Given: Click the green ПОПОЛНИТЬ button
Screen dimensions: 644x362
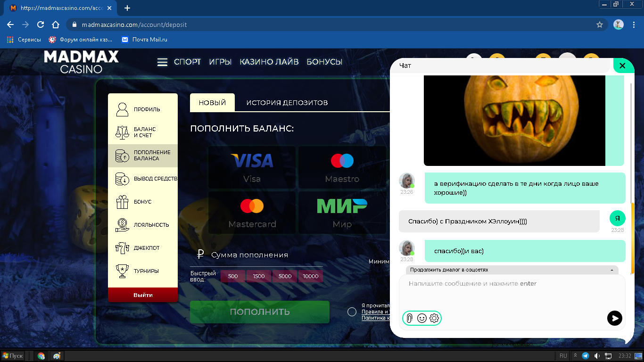Looking at the screenshot, I should point(260,312).
